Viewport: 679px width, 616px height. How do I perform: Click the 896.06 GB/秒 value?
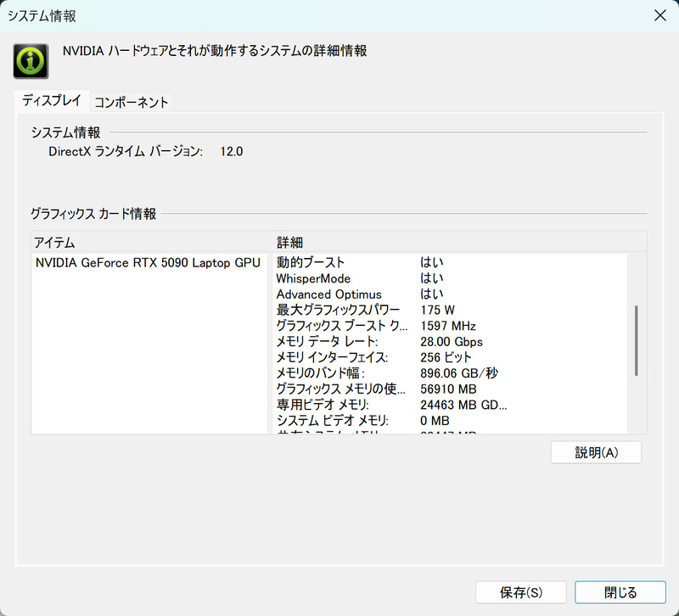(459, 373)
